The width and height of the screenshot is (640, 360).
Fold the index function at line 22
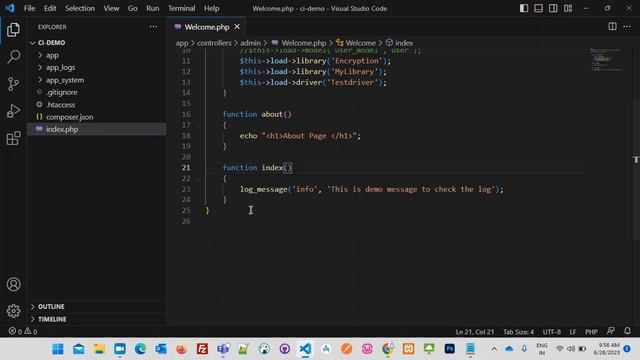[199, 178]
